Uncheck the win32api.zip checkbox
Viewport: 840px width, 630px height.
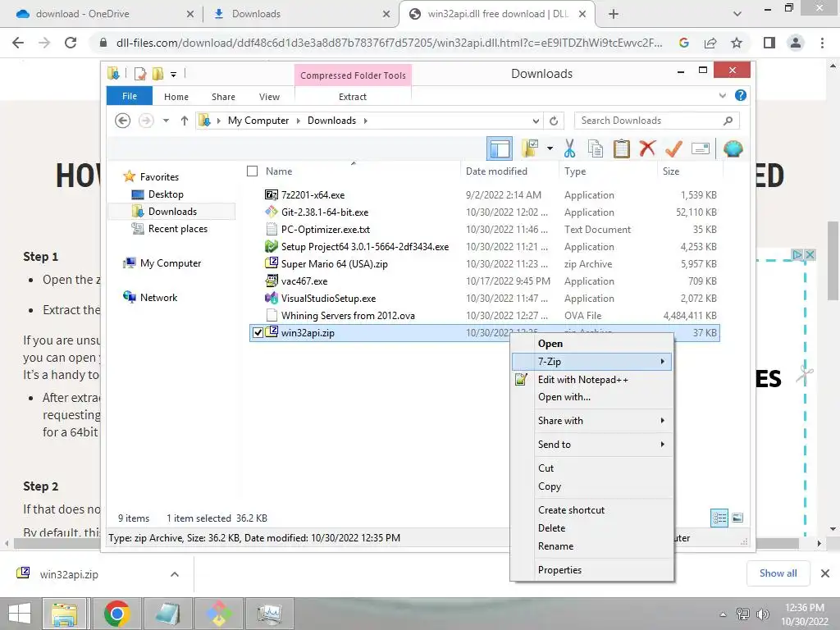tap(258, 333)
